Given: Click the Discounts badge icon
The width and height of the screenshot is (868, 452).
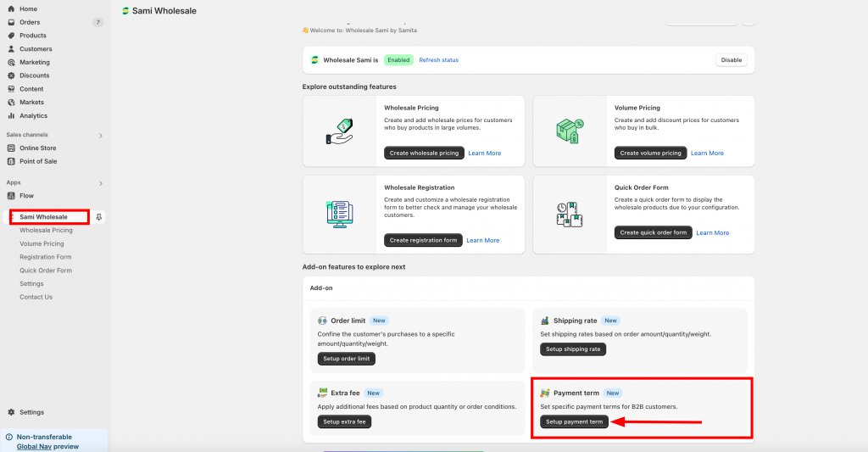Looking at the screenshot, I should pyautogui.click(x=11, y=75).
